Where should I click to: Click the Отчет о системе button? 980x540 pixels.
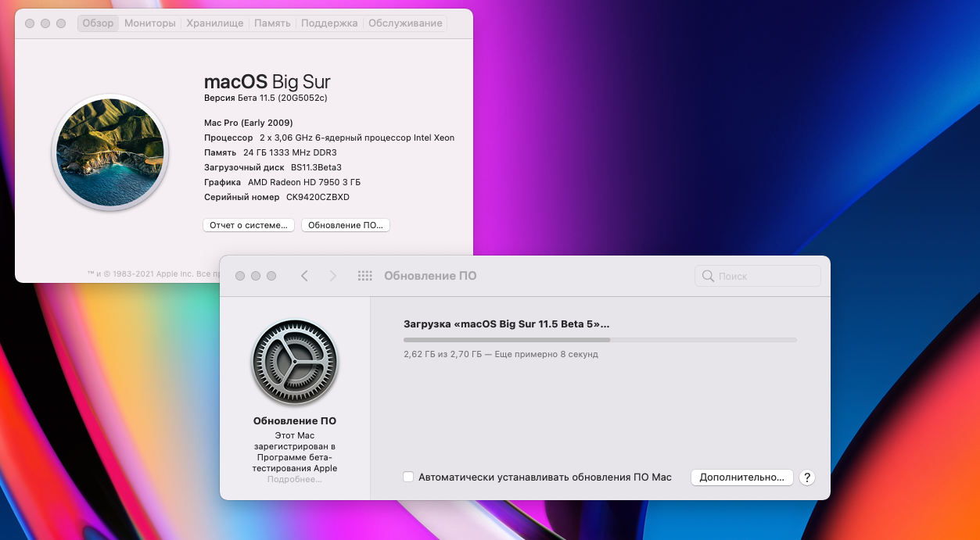249,225
